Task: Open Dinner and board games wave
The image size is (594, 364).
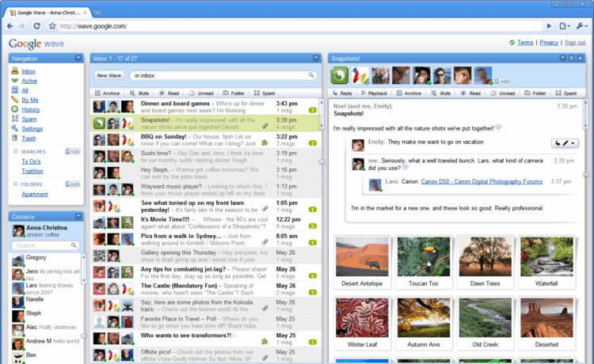Action: [205, 107]
